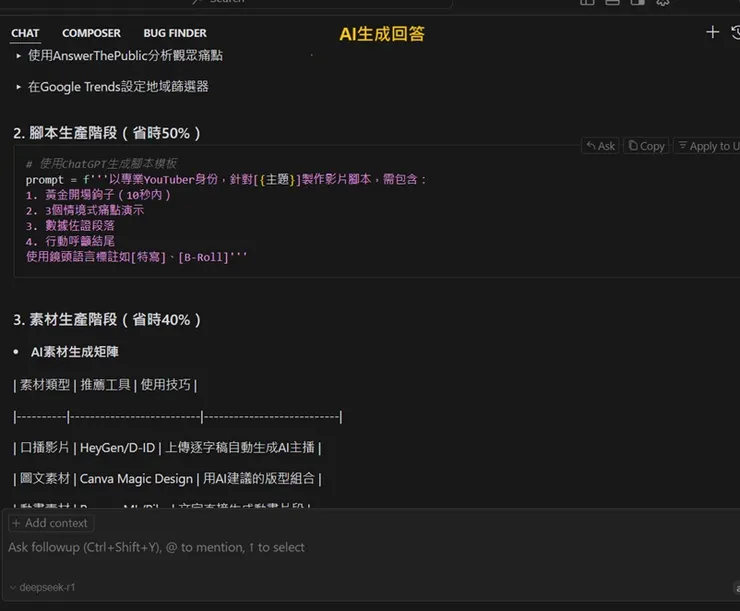
Task: Click table cell HeyGen/D-ID
Action: click(x=118, y=448)
